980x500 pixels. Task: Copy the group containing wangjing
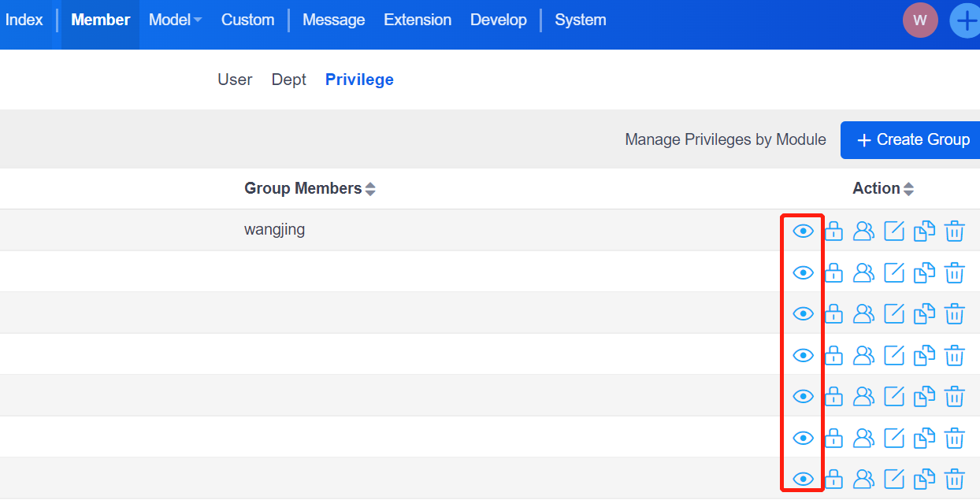[924, 231]
